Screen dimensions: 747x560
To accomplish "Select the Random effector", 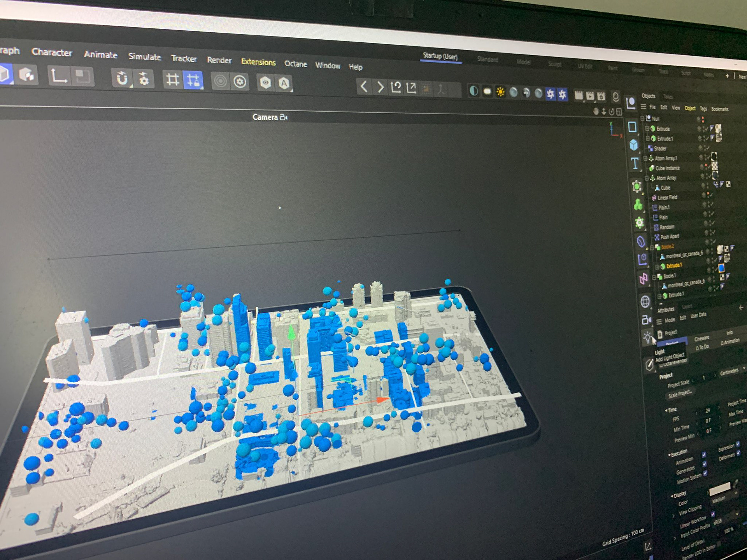I will tap(667, 227).
